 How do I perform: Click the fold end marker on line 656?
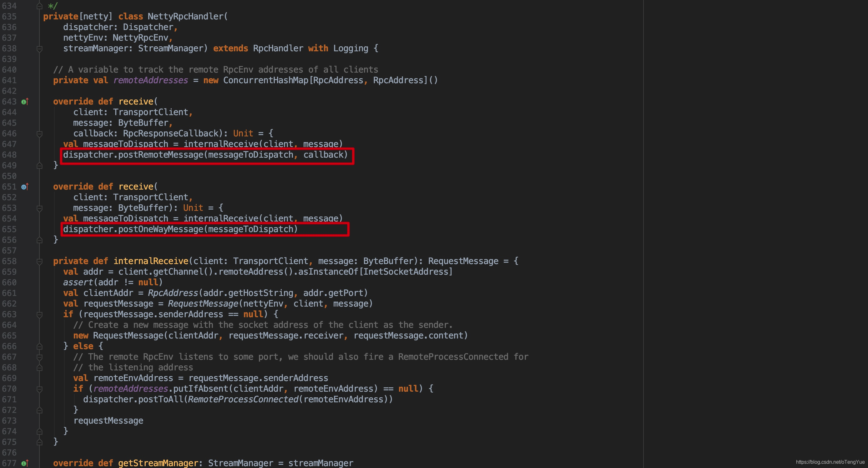(x=39, y=240)
